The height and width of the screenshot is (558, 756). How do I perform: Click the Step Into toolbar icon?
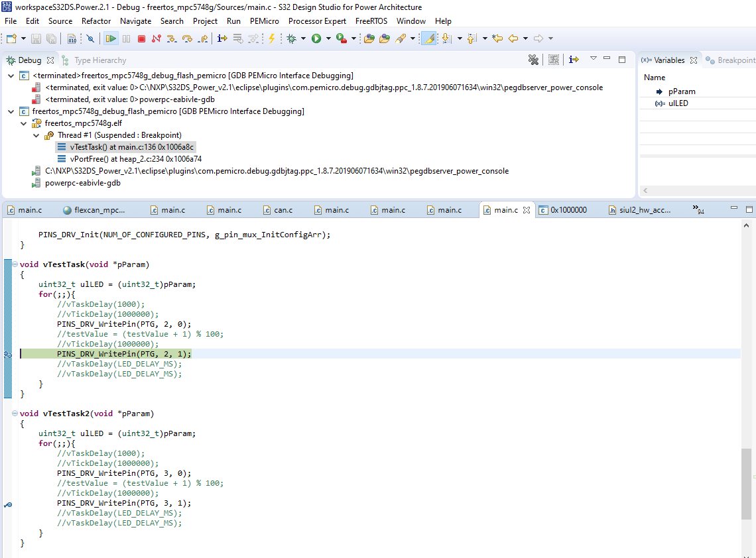click(x=173, y=38)
